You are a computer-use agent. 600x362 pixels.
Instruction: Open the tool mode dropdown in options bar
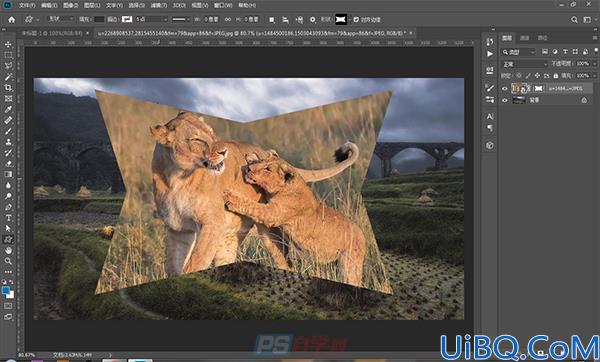[61, 19]
